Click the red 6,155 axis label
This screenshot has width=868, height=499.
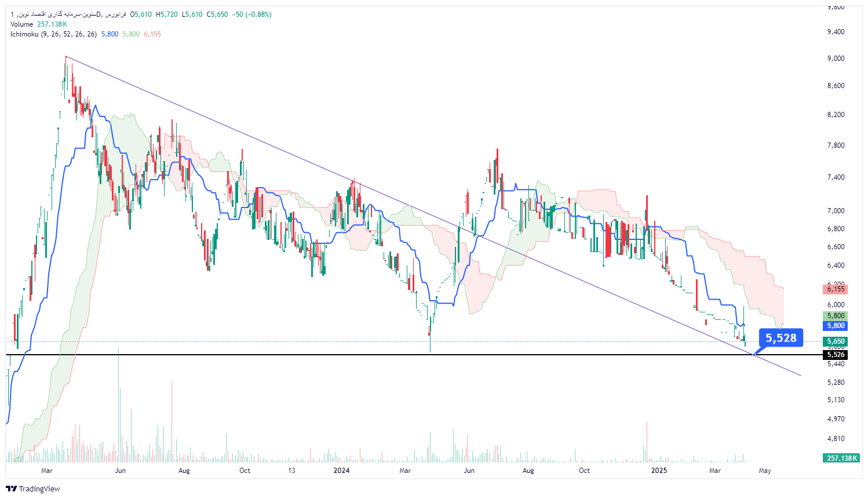click(x=835, y=289)
